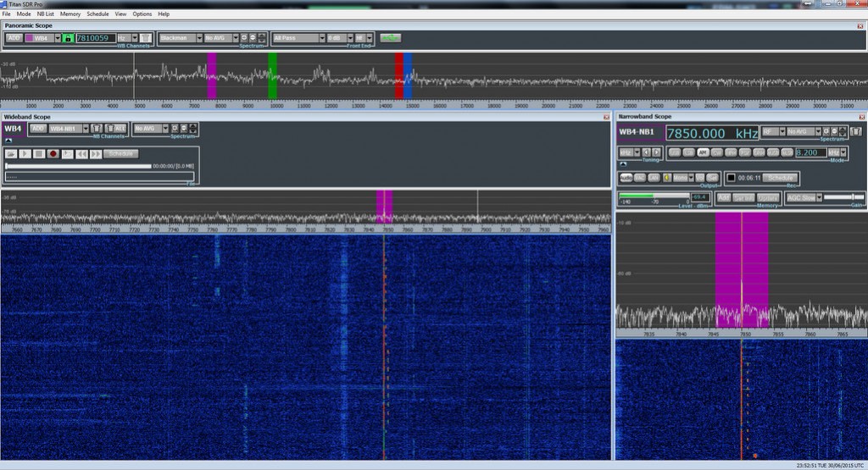Click the Schedule button in Wideband Scope
The image size is (868, 470).
(121, 153)
